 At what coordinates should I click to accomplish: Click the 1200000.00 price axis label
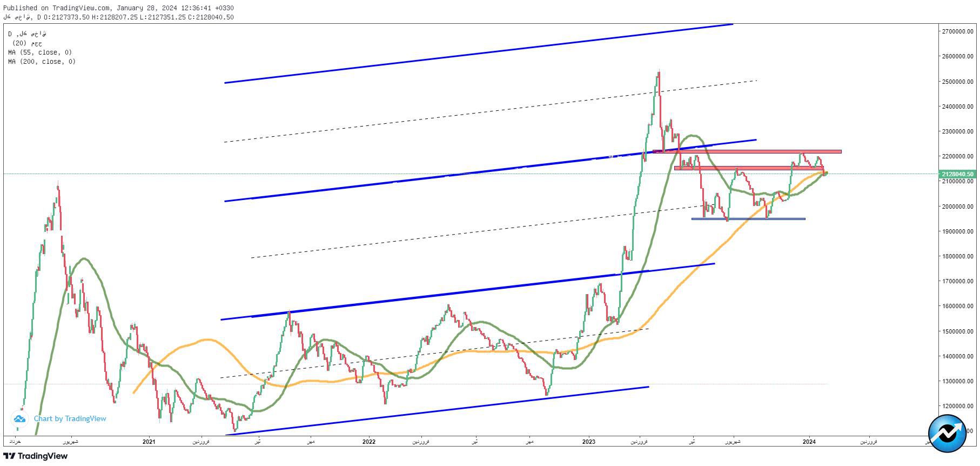point(957,406)
